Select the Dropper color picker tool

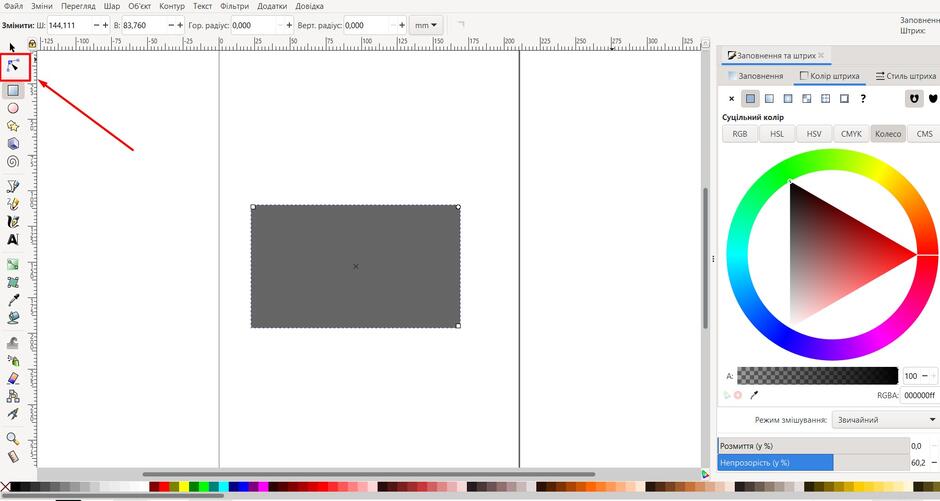(x=13, y=300)
